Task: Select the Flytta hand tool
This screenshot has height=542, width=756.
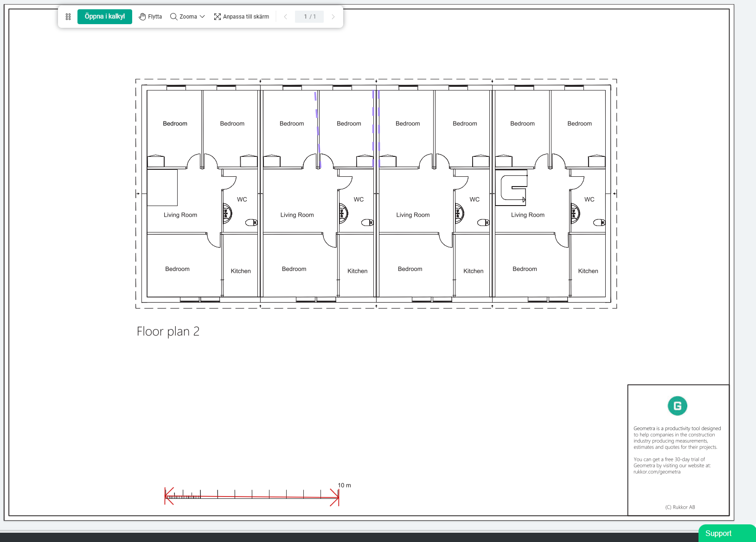Action: coord(150,17)
